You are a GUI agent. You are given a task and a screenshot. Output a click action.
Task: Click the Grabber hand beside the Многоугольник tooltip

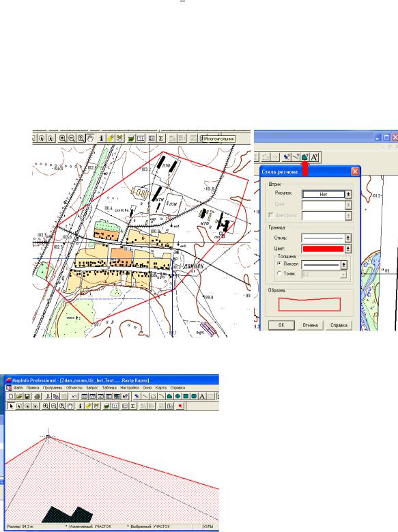tap(90, 139)
